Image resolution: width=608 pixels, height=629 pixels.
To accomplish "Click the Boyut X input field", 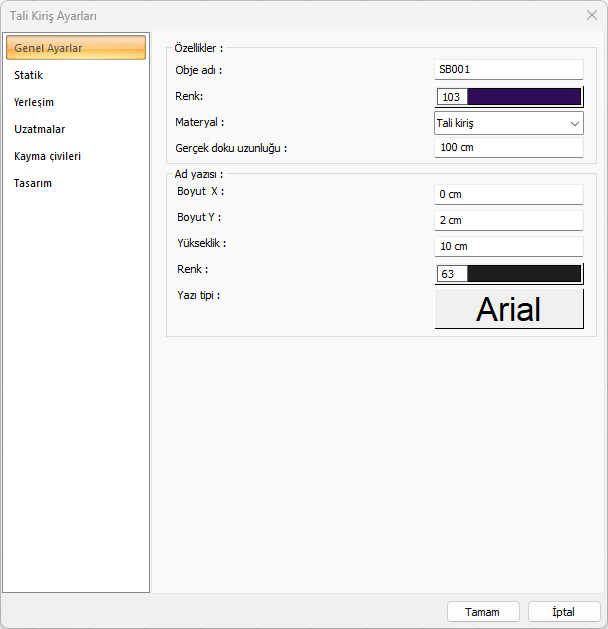I will pyautogui.click(x=508, y=194).
